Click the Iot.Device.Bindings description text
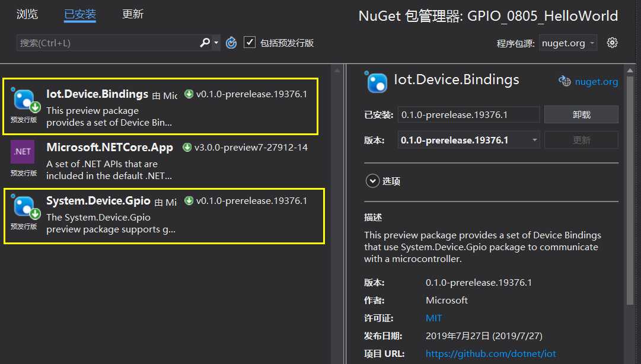 pyautogui.click(x=109, y=116)
